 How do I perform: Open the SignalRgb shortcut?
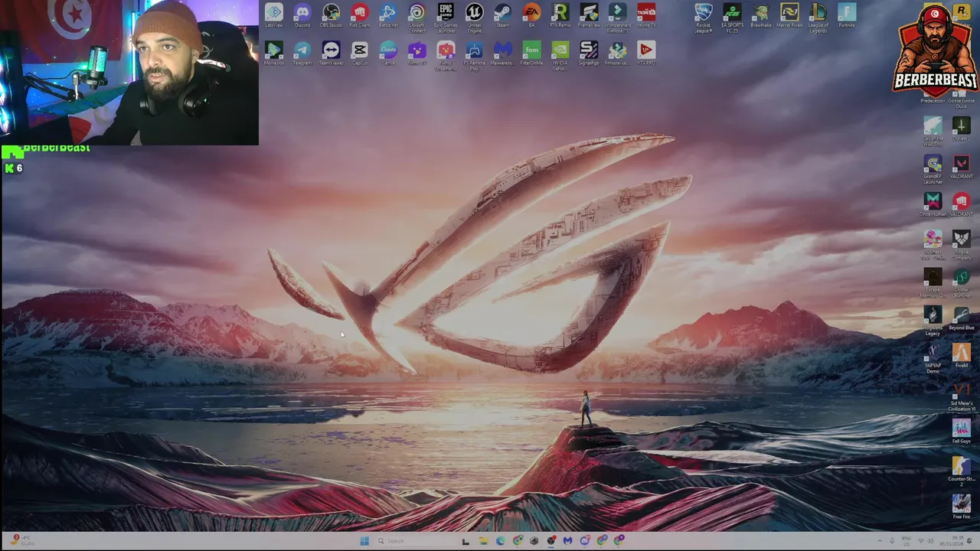coord(589,53)
